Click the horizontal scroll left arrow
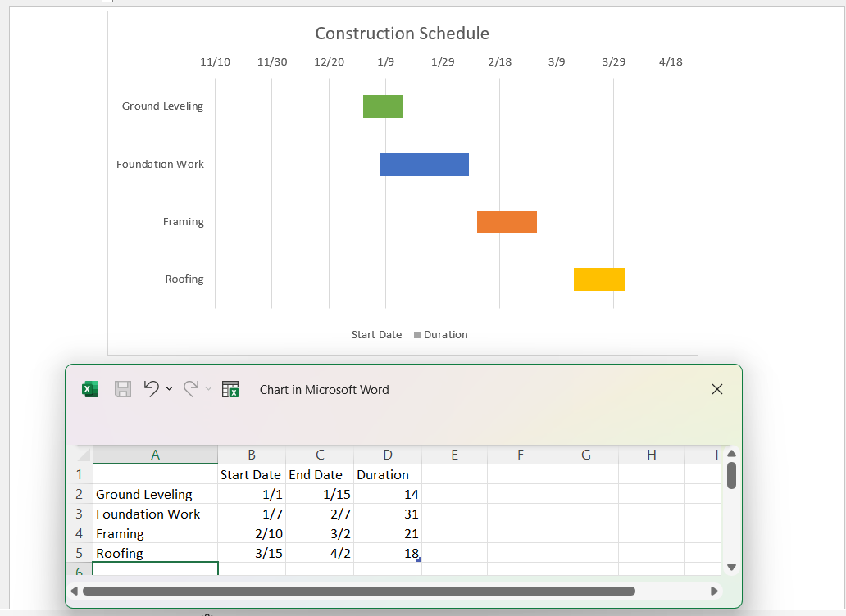This screenshot has height=616, width=846. pyautogui.click(x=75, y=591)
